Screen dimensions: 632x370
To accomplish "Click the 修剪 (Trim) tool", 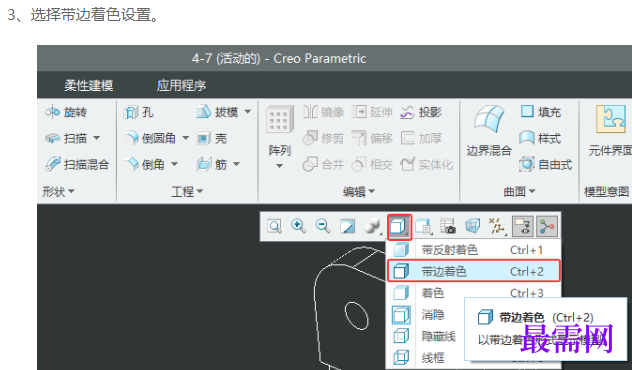I will coord(324,138).
